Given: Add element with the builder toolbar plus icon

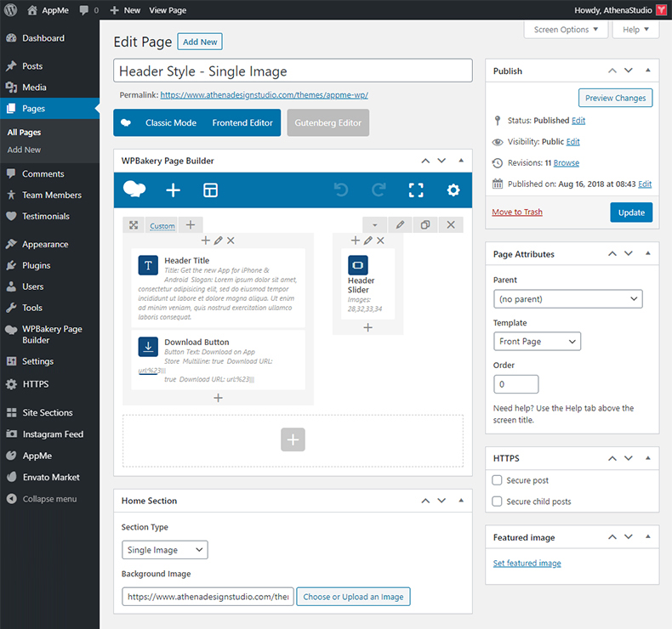Looking at the screenshot, I should [x=174, y=190].
